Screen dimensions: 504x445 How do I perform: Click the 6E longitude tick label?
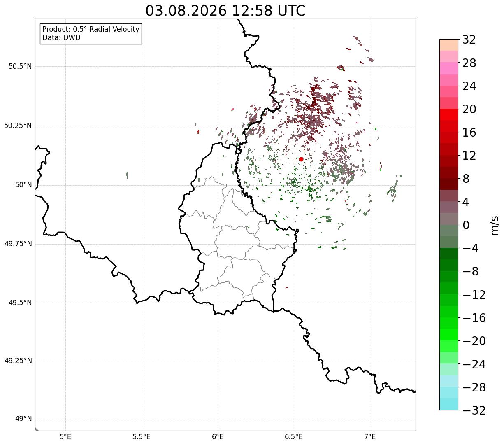(218, 437)
